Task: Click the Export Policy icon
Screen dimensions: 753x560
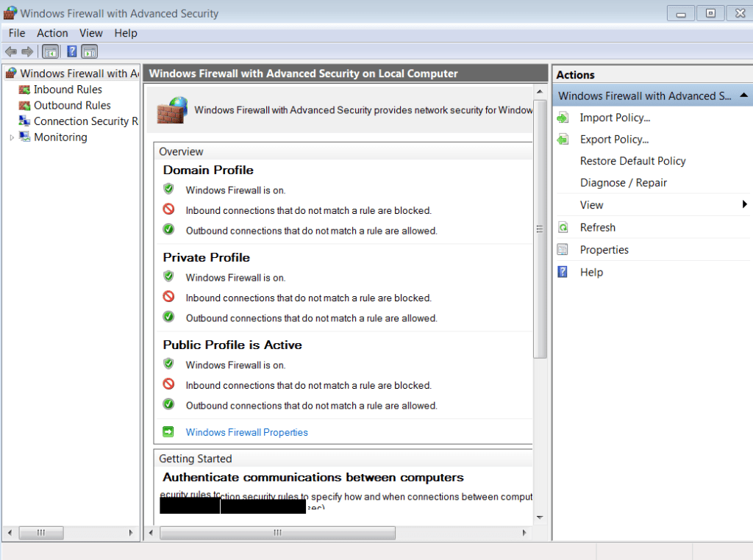Action: coord(563,140)
